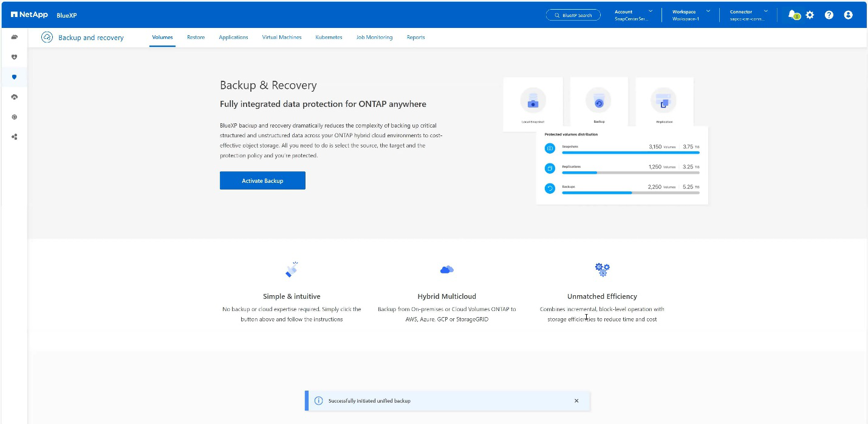Viewport: 868px width, 424px height.
Task: Click the info icon in the notification
Action: 318,401
